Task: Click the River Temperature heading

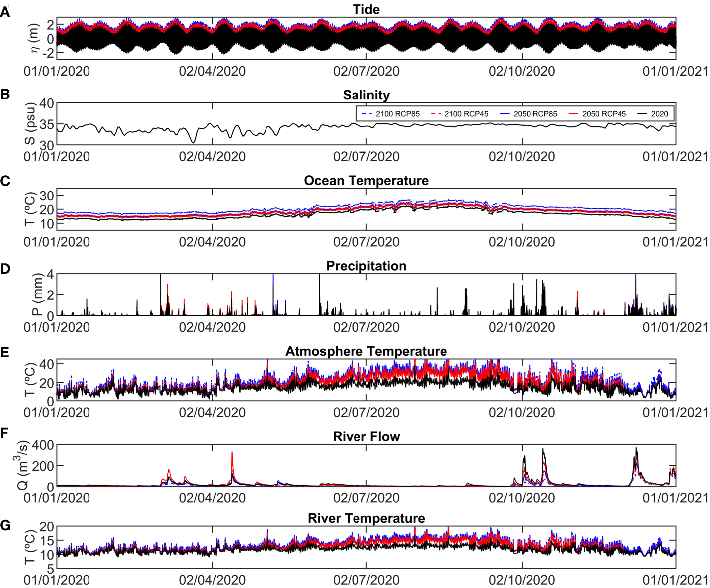Action: tap(366, 518)
